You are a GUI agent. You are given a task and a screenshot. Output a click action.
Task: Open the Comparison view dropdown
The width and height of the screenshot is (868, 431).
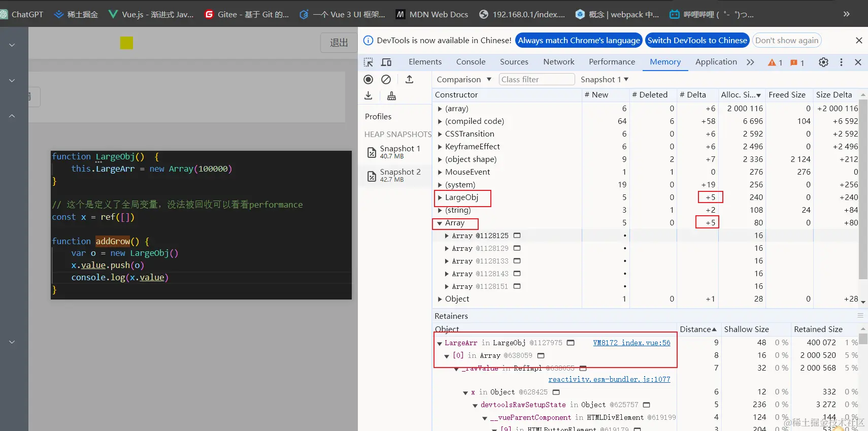pyautogui.click(x=464, y=79)
